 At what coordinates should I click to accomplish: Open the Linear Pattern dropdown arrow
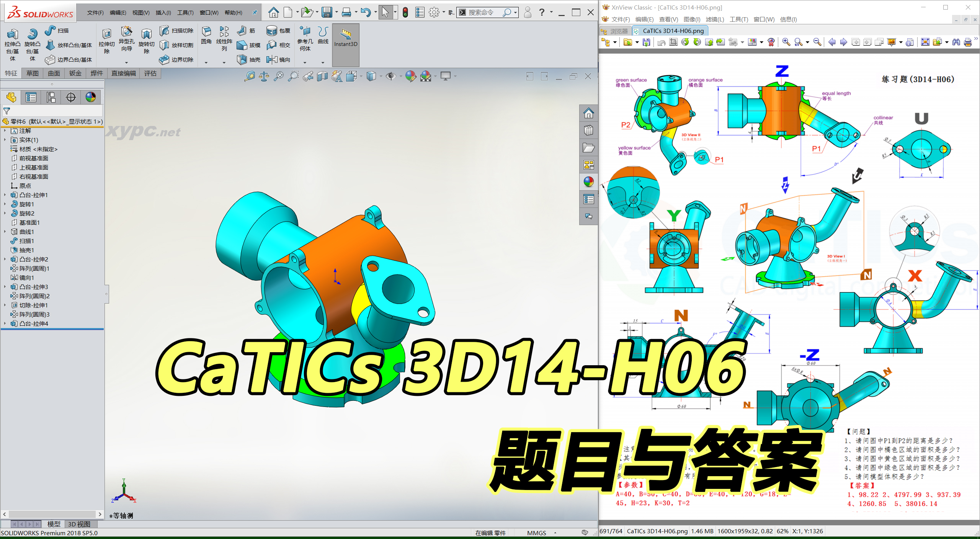[224, 62]
